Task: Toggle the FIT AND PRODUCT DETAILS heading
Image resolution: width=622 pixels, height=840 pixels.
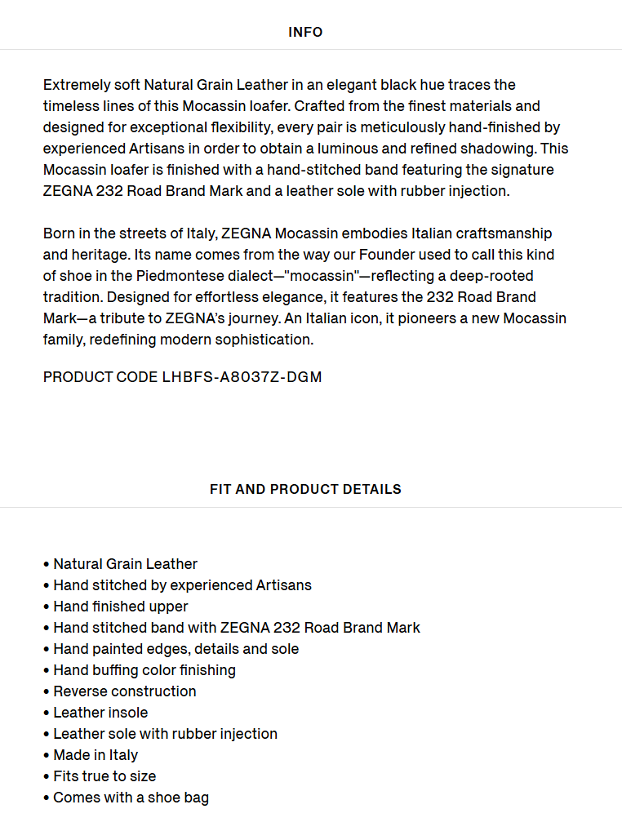Action: click(x=305, y=489)
